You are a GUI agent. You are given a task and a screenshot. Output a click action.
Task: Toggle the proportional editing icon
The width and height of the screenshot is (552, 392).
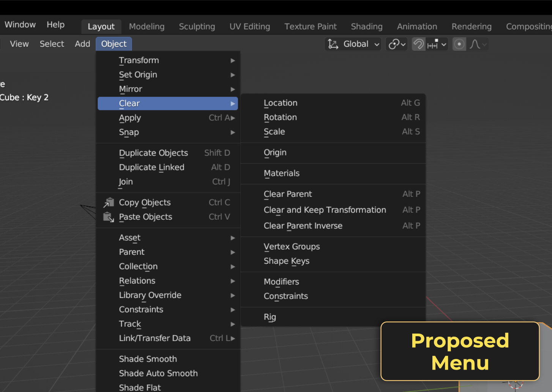tap(459, 44)
